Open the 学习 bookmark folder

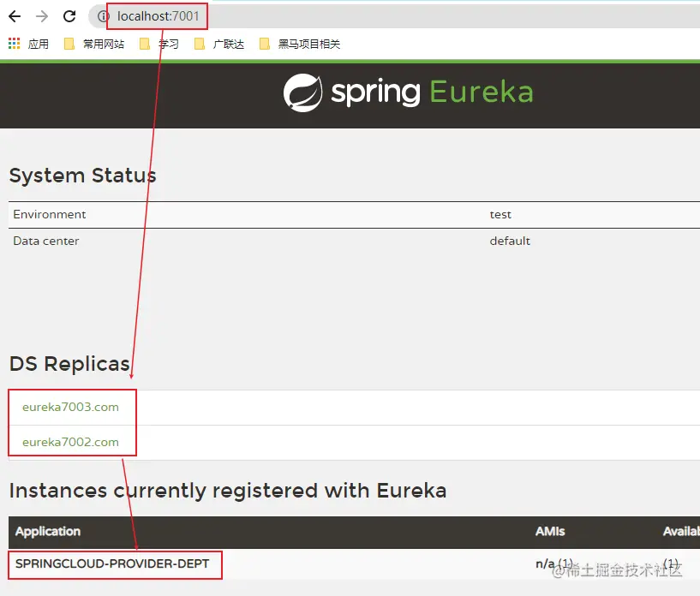[159, 44]
